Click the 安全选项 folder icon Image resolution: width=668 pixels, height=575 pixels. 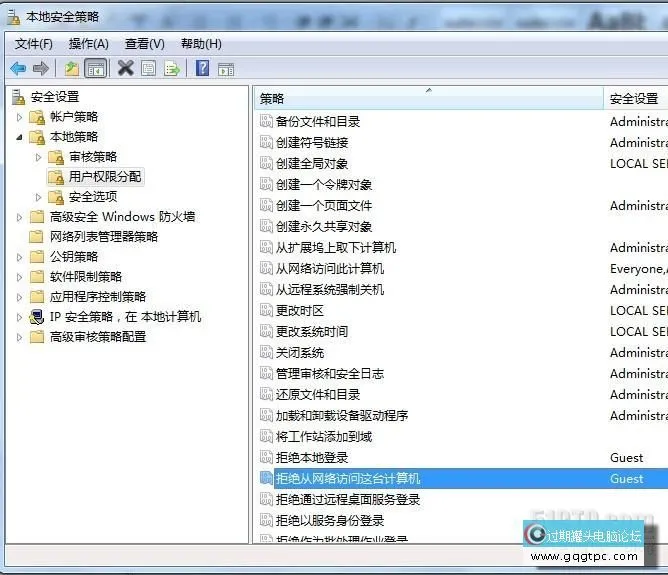(x=56, y=197)
